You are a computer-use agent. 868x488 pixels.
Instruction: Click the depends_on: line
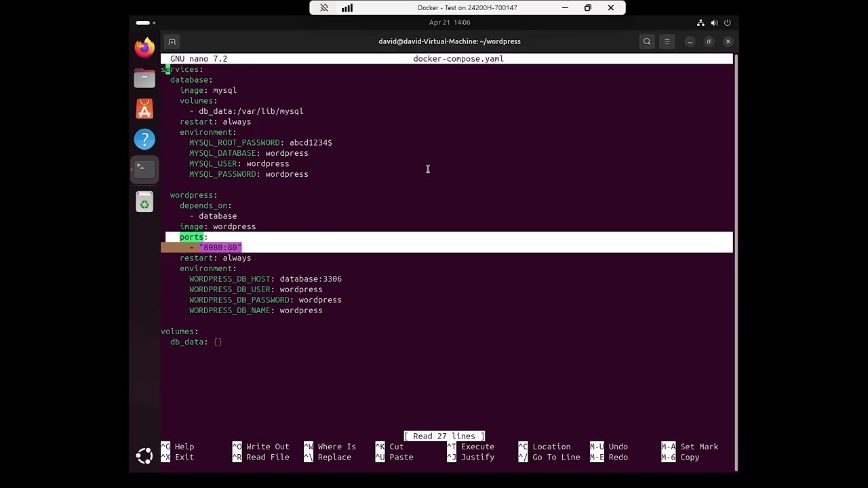point(205,205)
